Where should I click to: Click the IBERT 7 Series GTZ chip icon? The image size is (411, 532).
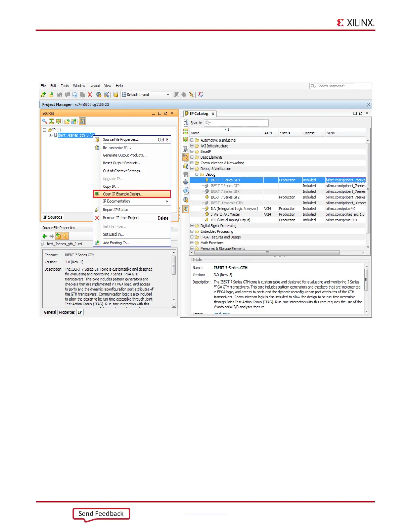point(207,197)
